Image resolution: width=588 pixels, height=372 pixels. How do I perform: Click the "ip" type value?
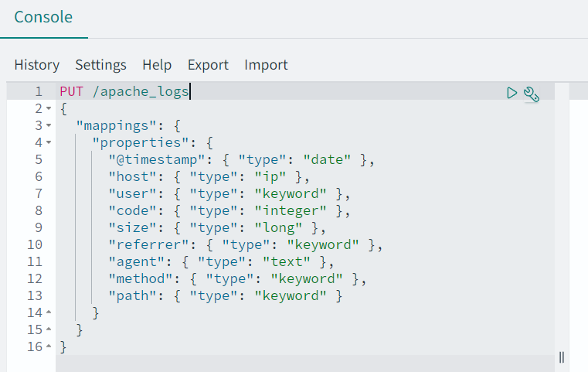coord(270,176)
